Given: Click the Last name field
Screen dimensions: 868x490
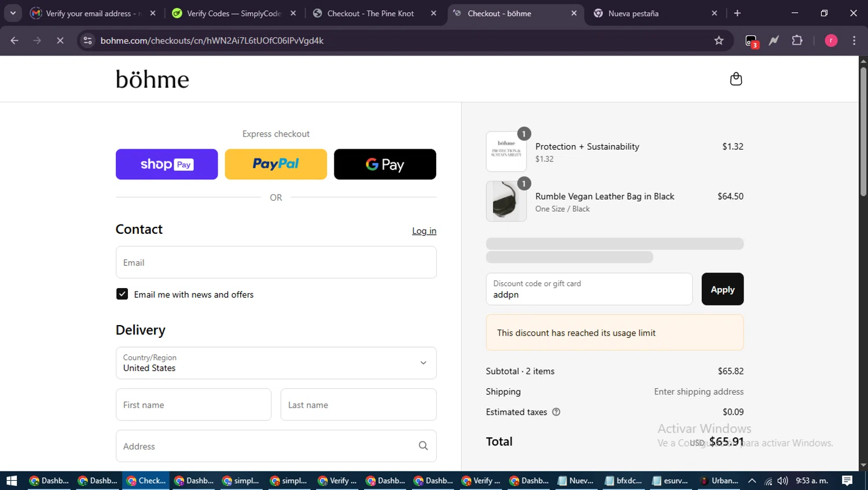Looking at the screenshot, I should click(358, 404).
